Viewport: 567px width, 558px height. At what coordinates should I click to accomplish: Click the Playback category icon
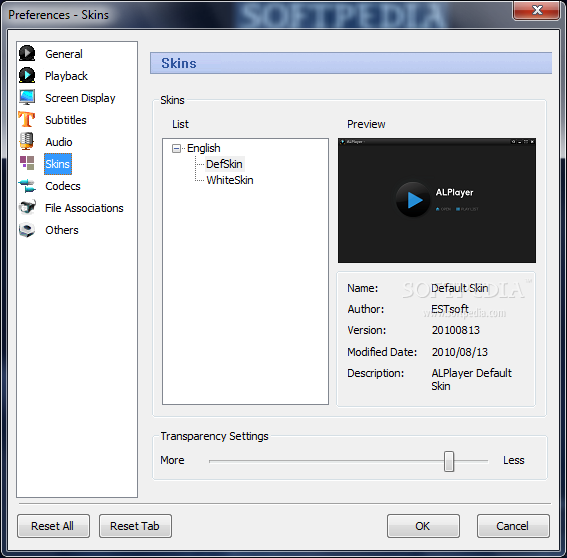click(27, 76)
